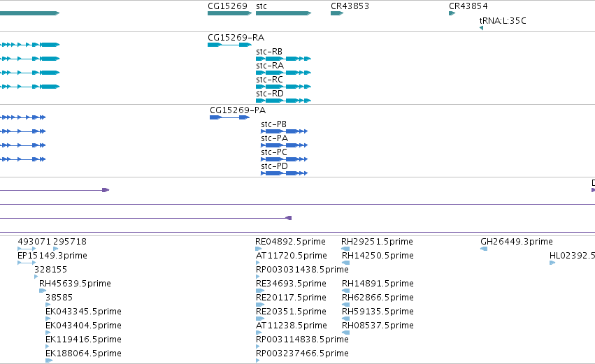Select EK188064.5prime EST
Image resolution: width=595 pixels, height=364 pixels.
click(48, 361)
